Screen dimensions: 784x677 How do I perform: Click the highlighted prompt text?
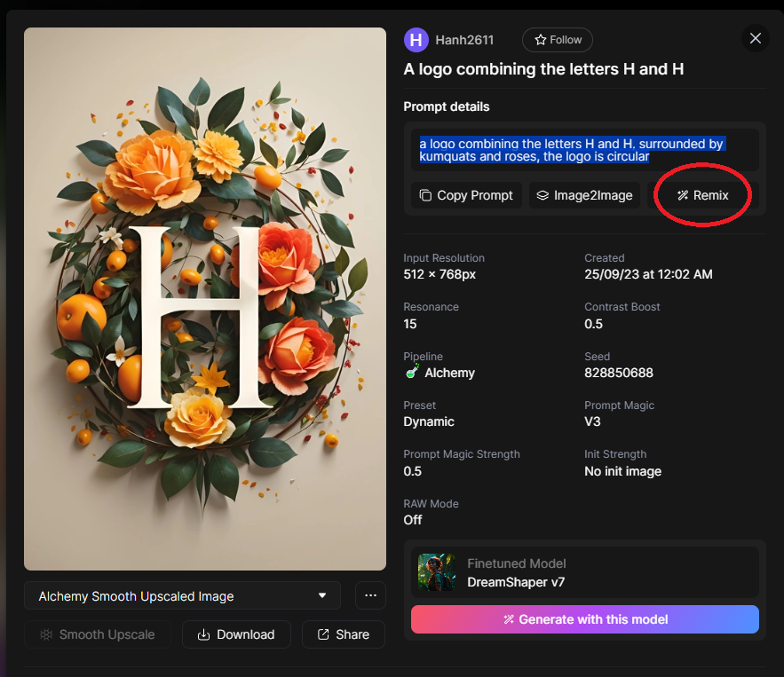coord(572,150)
